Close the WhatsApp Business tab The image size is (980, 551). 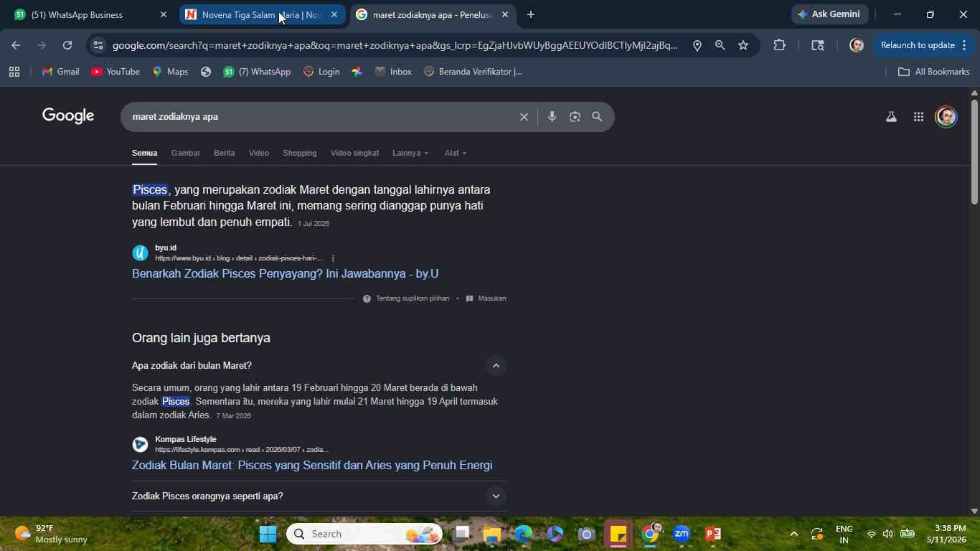164,14
